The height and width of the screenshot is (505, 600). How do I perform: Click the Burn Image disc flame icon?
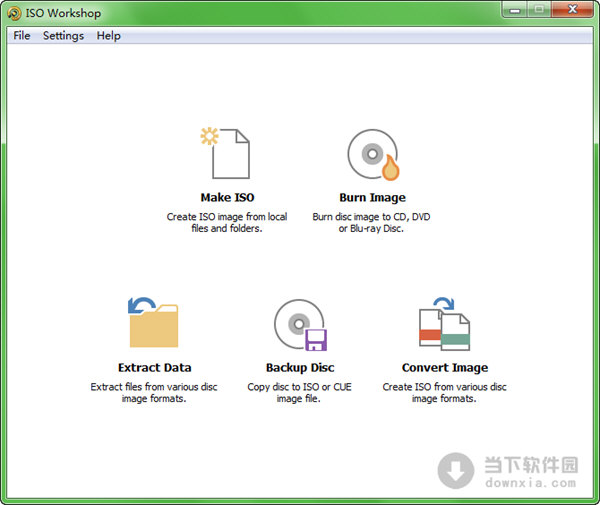[373, 154]
